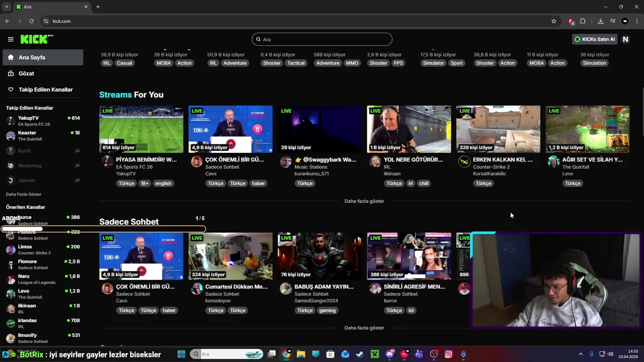Click the 18+ tag under YakupTV stream

[x=145, y=184]
